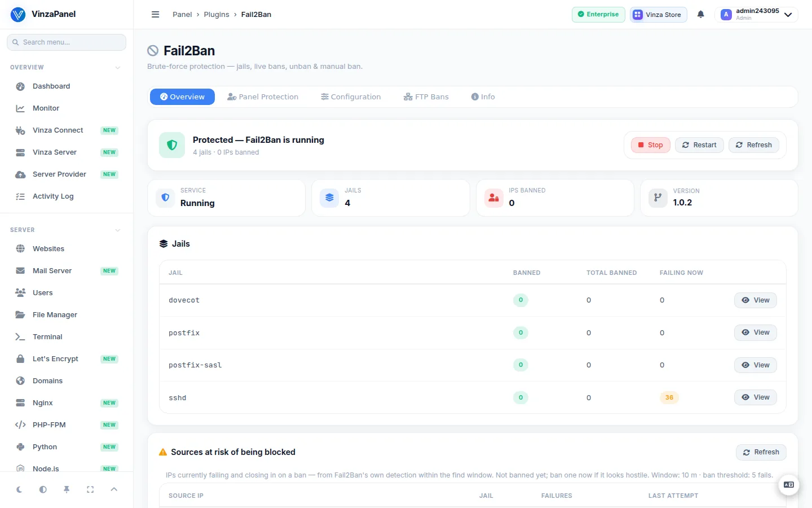
Task: Enter fullscreen with expand icon
Action: [x=90, y=489]
